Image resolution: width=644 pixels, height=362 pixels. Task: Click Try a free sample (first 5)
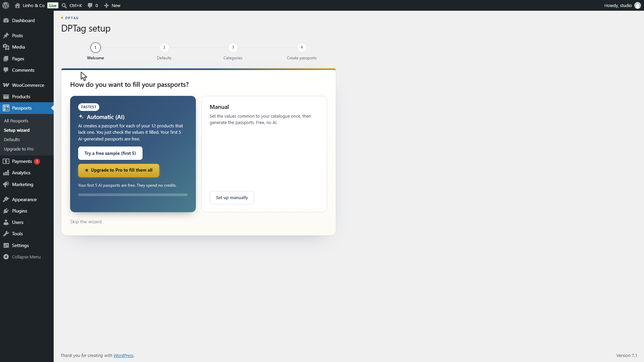point(110,153)
